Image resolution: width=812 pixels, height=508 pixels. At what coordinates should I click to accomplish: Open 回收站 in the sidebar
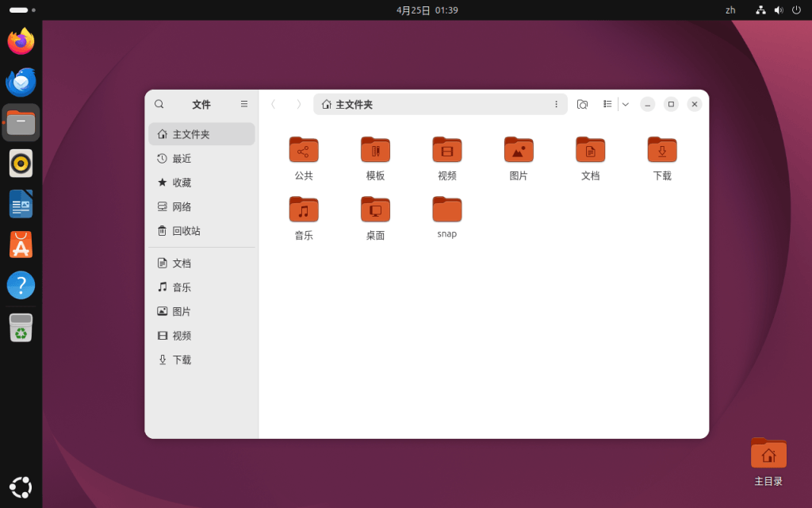point(201,231)
